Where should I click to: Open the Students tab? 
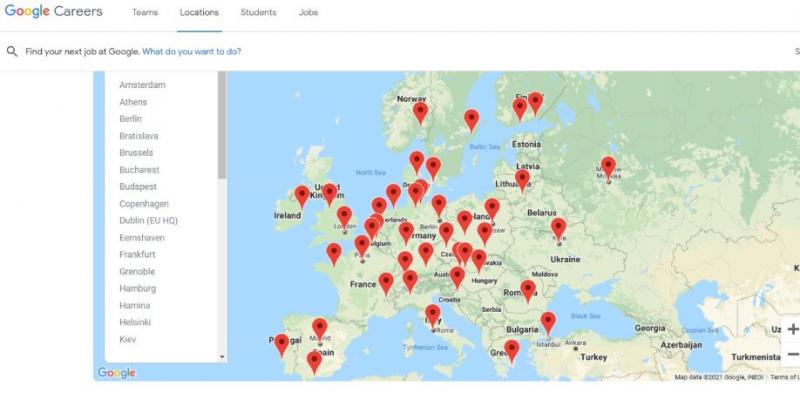pyautogui.click(x=259, y=12)
